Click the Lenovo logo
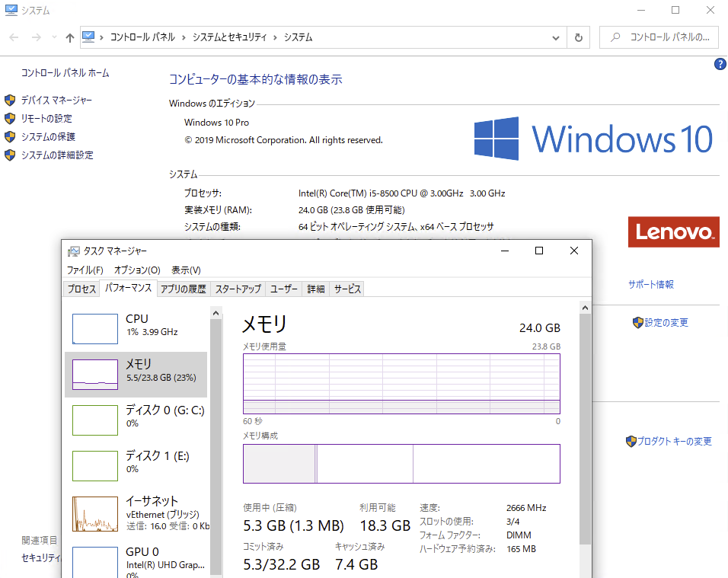Image resolution: width=728 pixels, height=578 pixels. 673,232
